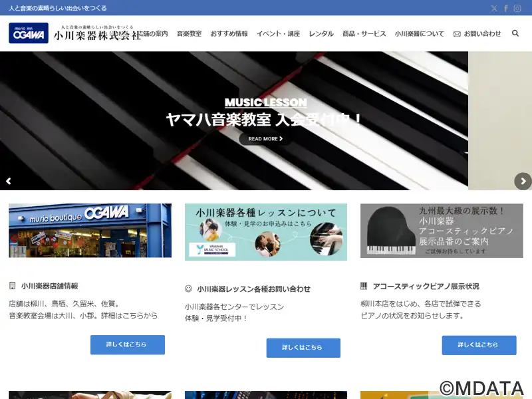The height and width of the screenshot is (399, 532).
Task: Open the 小川楽器について menu
Action: pos(419,34)
